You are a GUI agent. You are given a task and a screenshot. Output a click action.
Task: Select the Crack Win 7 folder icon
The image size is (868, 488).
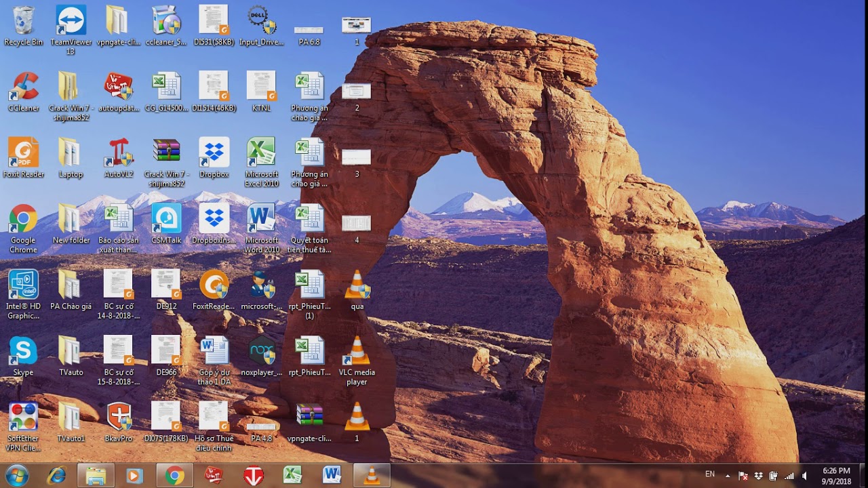(x=71, y=96)
